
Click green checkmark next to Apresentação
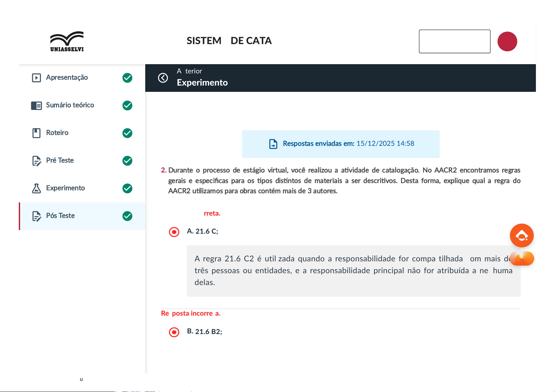point(127,78)
